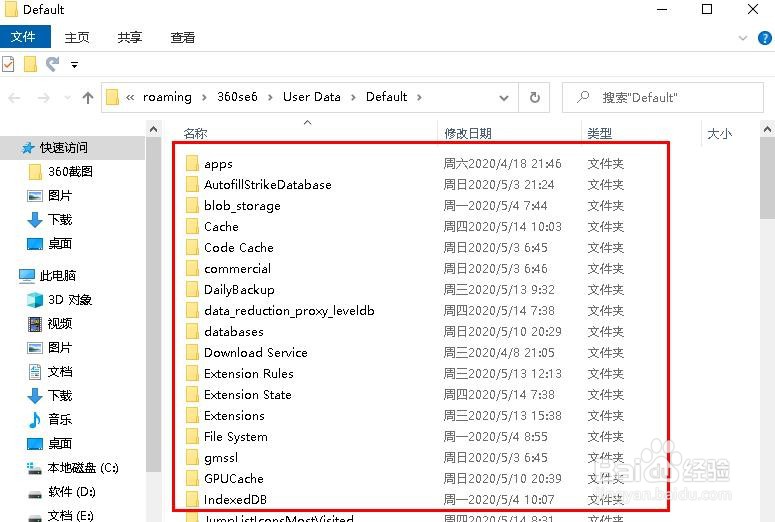
Task: Click the 音乐 note icon in navigation pane
Action: click(x=35, y=420)
